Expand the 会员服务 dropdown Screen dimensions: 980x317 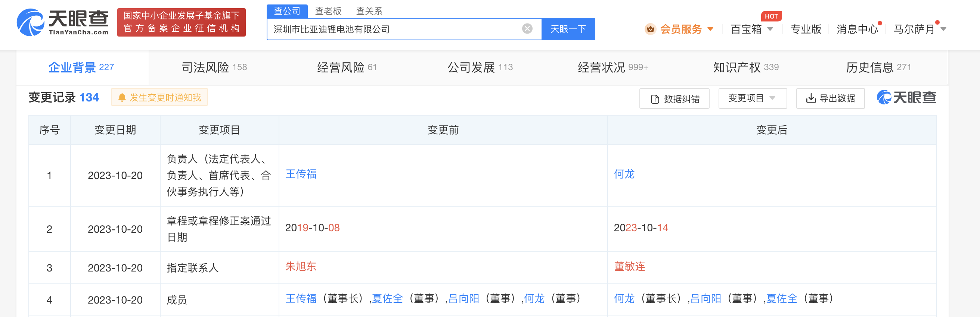[x=710, y=29]
